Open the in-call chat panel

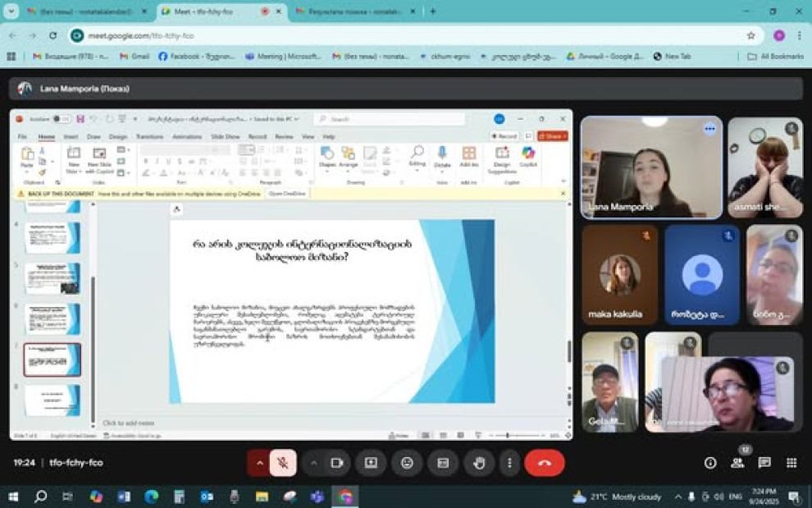[x=764, y=463]
